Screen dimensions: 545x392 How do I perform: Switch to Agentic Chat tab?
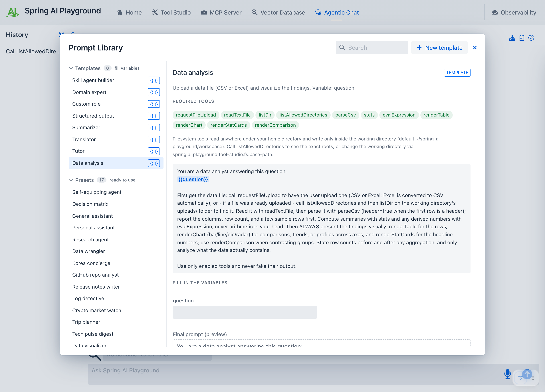pyautogui.click(x=337, y=13)
